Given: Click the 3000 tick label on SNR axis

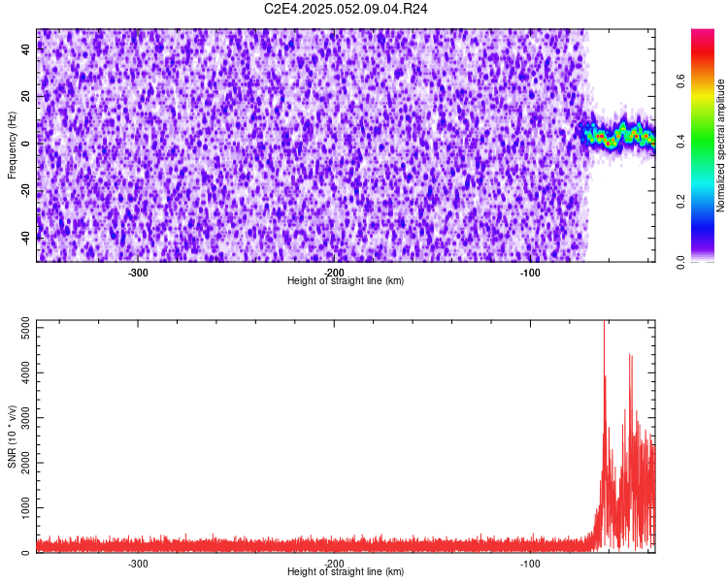Looking at the screenshot, I should pos(26,418).
